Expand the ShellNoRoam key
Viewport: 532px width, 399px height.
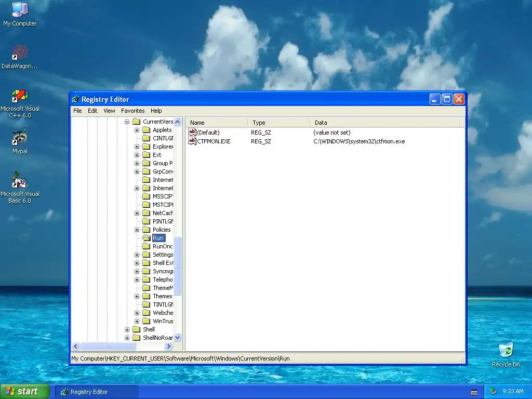[127, 338]
